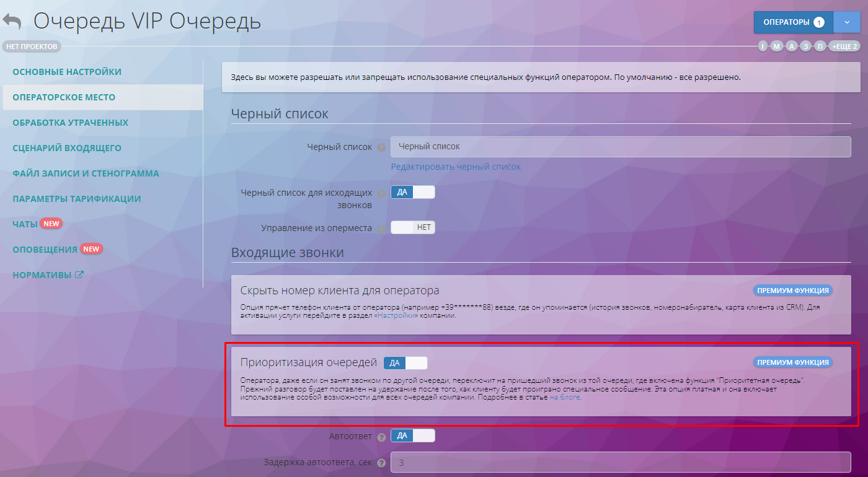Open ФАЙЛ ЗАПИСИ И СТЕНОГРАММА
868x477 pixels.
86,173
